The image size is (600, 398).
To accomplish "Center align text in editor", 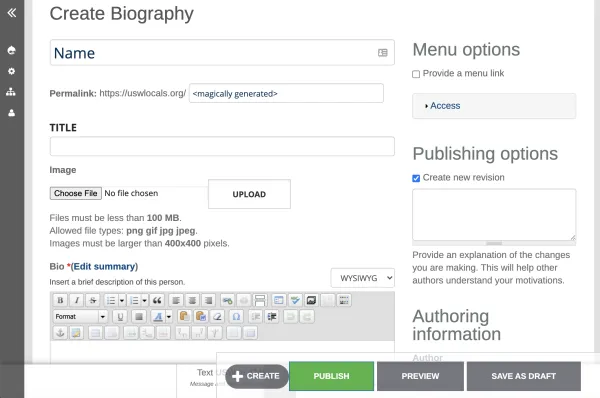I will (192, 300).
